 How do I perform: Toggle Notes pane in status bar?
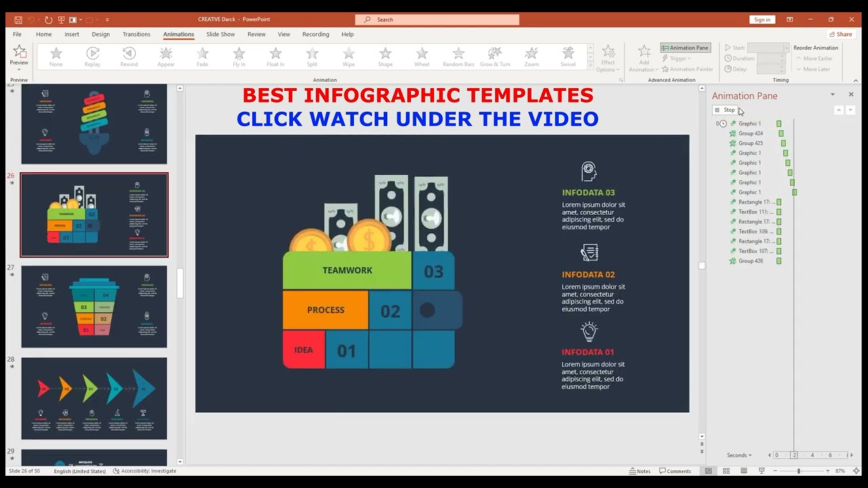tap(639, 471)
